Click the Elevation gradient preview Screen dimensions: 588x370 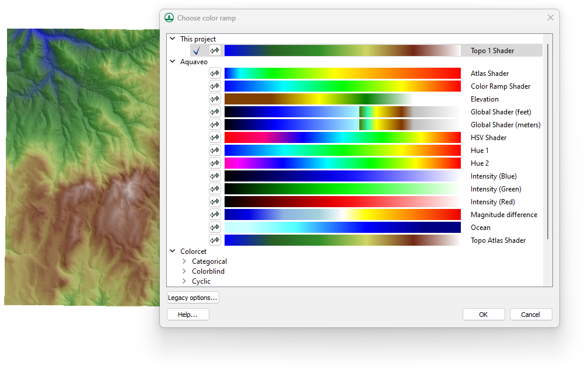[x=343, y=99]
